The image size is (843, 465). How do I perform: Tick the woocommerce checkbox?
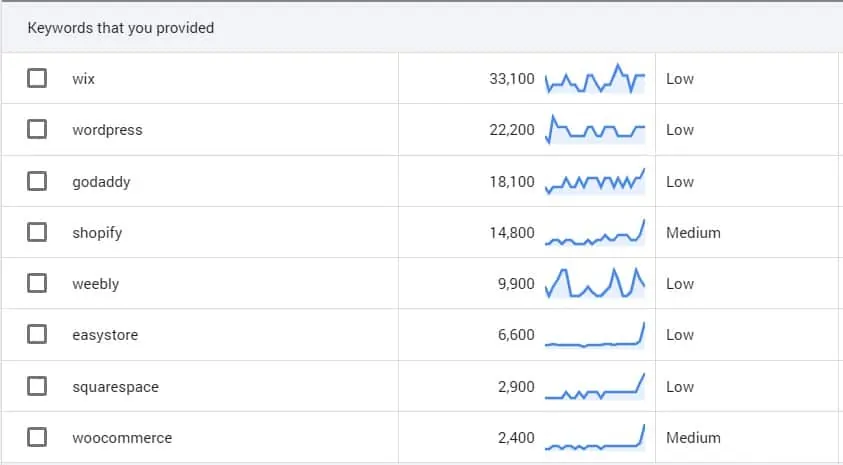tap(37, 437)
